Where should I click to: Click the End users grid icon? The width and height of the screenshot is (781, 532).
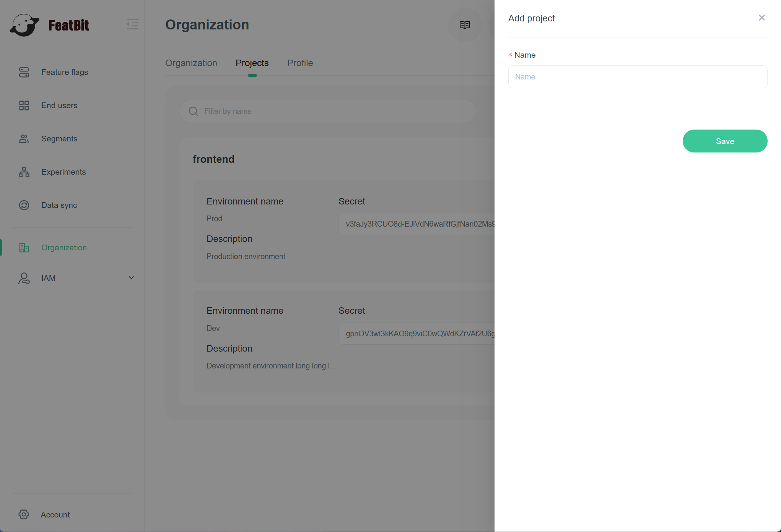click(24, 105)
